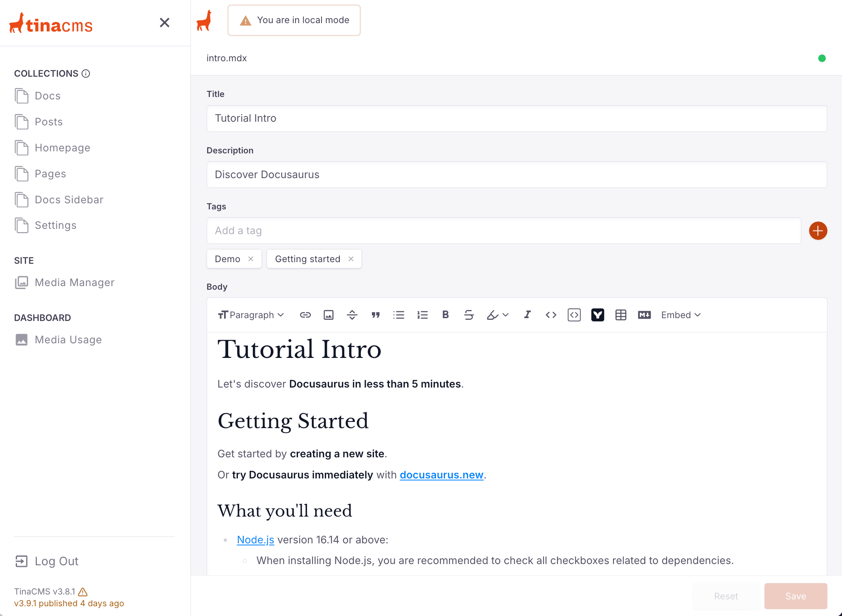842x616 pixels.
Task: Click the black Y-shaped toolbar icon
Action: [x=598, y=315]
